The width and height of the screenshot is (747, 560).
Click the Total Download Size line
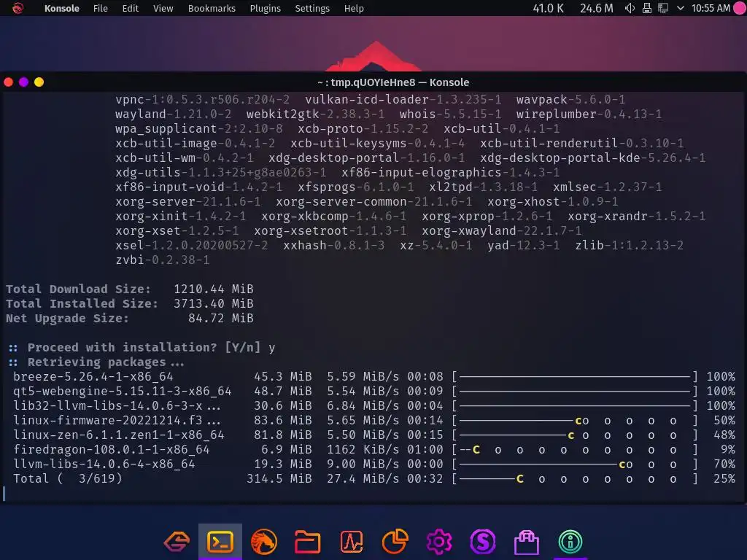point(130,289)
